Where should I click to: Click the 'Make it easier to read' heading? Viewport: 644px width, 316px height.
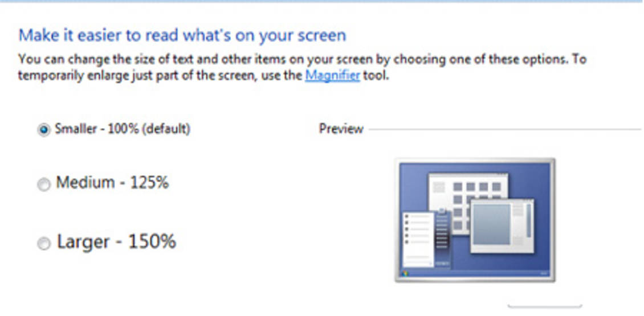[x=182, y=35]
